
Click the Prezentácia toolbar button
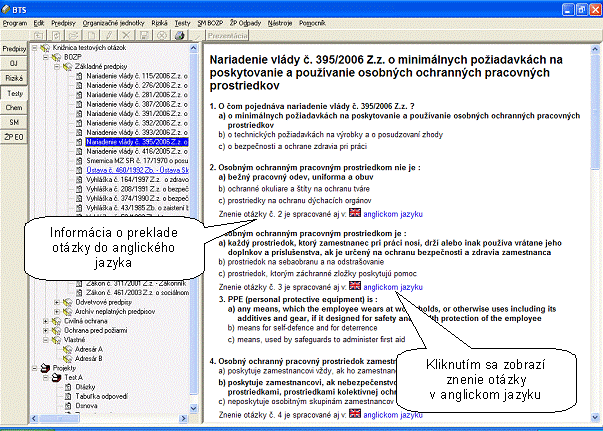point(227,35)
